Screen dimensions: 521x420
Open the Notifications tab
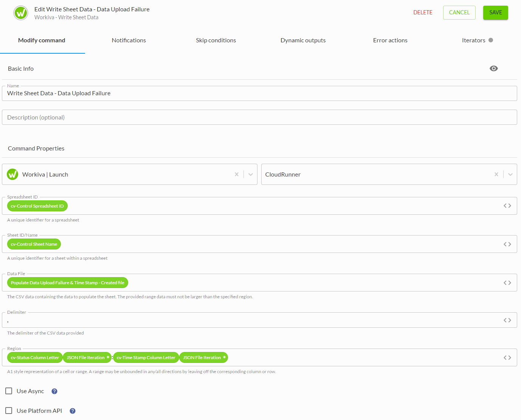tap(129, 40)
